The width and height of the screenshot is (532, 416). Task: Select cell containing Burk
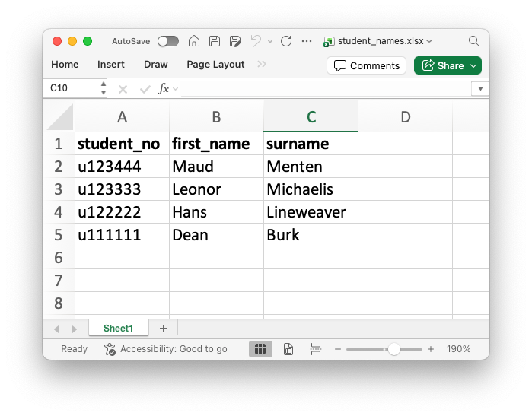tap(311, 235)
